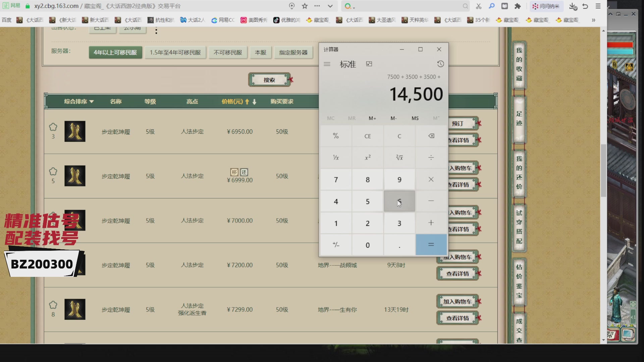The width and height of the screenshot is (644, 362).
Task: Sort price ascending with up arrow
Action: tap(247, 102)
